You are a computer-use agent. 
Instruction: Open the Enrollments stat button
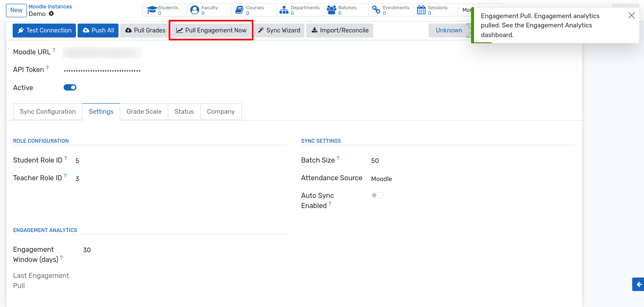point(391,10)
